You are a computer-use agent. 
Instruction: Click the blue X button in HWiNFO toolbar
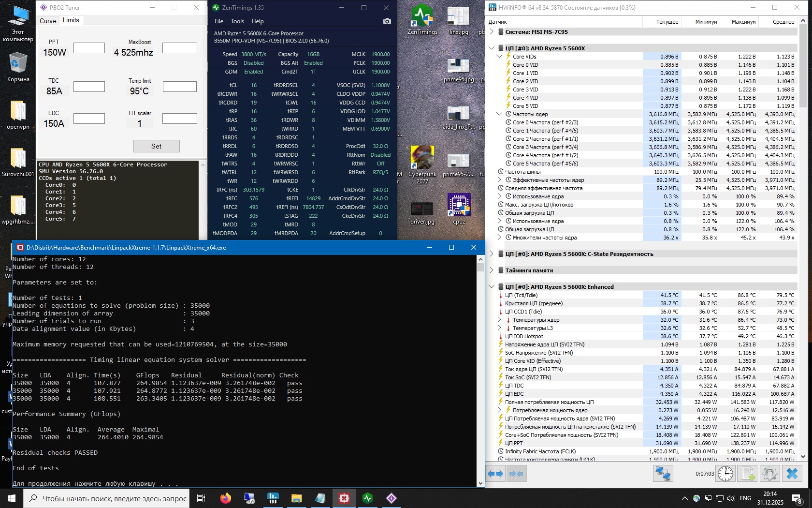pos(792,474)
